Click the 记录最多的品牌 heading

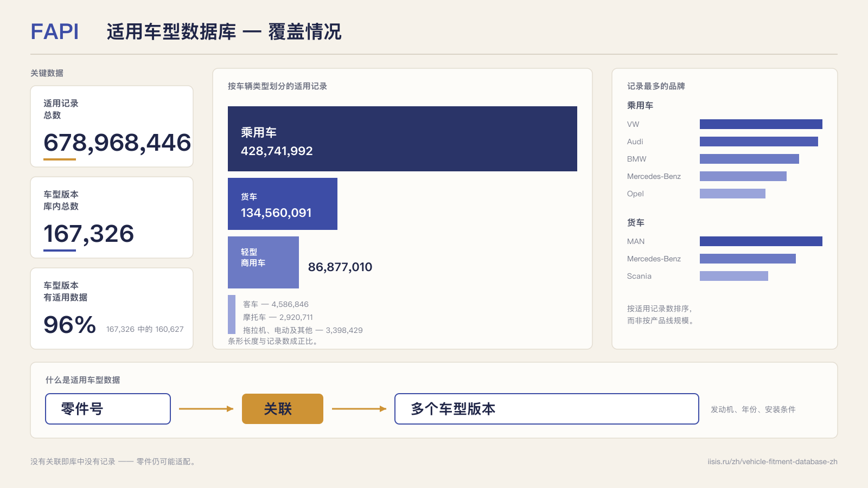656,86
